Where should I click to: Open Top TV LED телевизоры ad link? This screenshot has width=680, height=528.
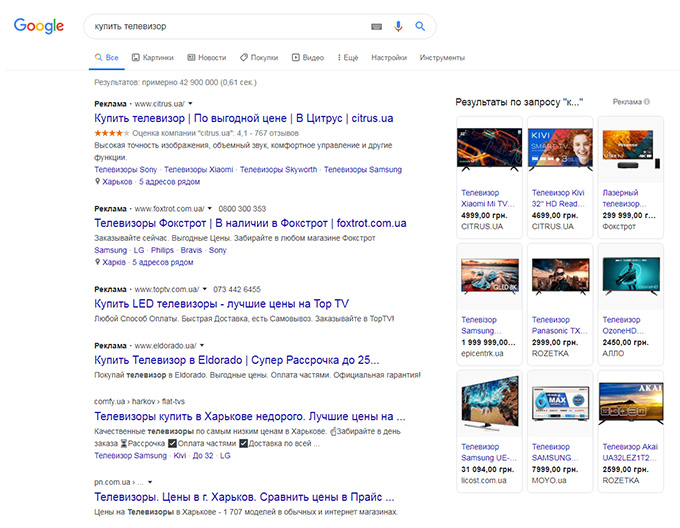click(221, 303)
